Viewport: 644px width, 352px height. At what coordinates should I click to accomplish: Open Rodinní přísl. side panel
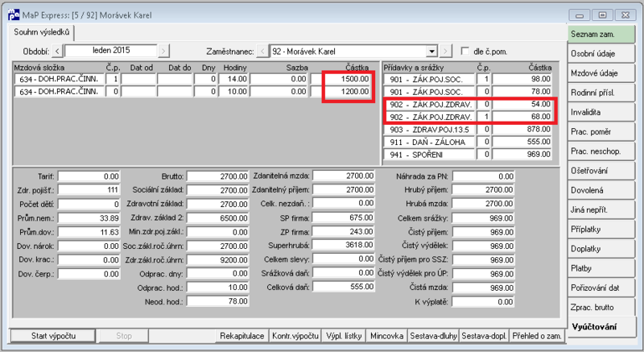[601, 93]
